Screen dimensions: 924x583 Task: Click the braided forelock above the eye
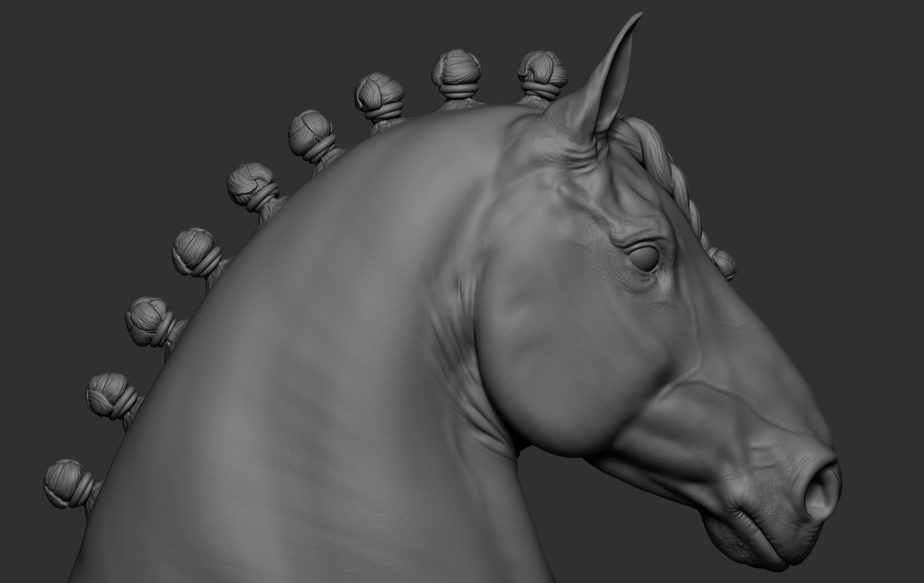click(x=678, y=195)
